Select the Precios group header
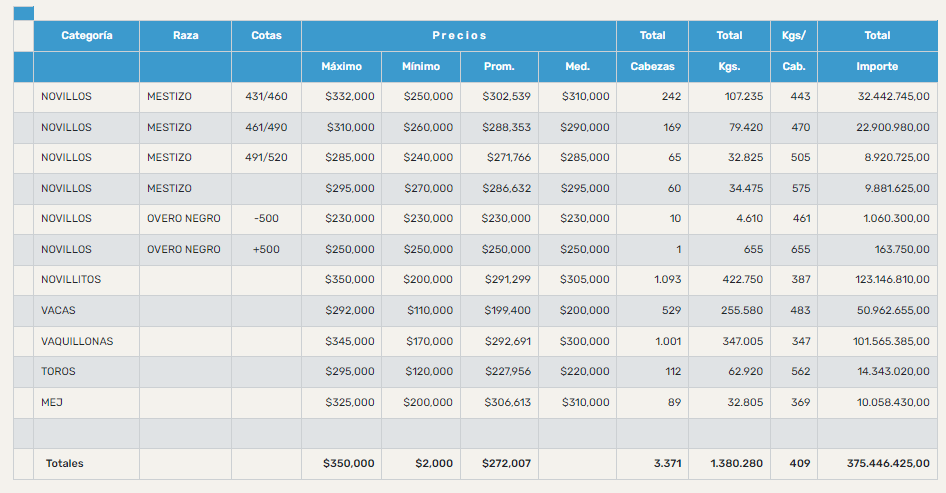The width and height of the screenshot is (946, 493). point(459,36)
